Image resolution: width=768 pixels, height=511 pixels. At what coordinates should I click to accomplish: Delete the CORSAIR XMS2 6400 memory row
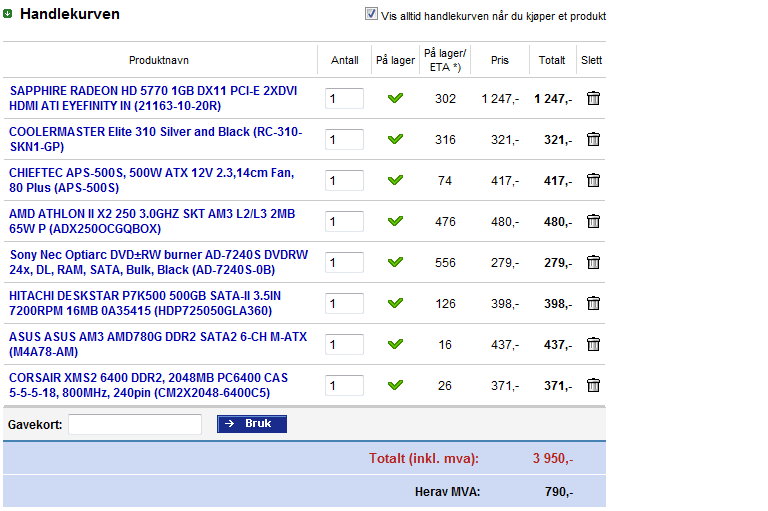(593, 386)
